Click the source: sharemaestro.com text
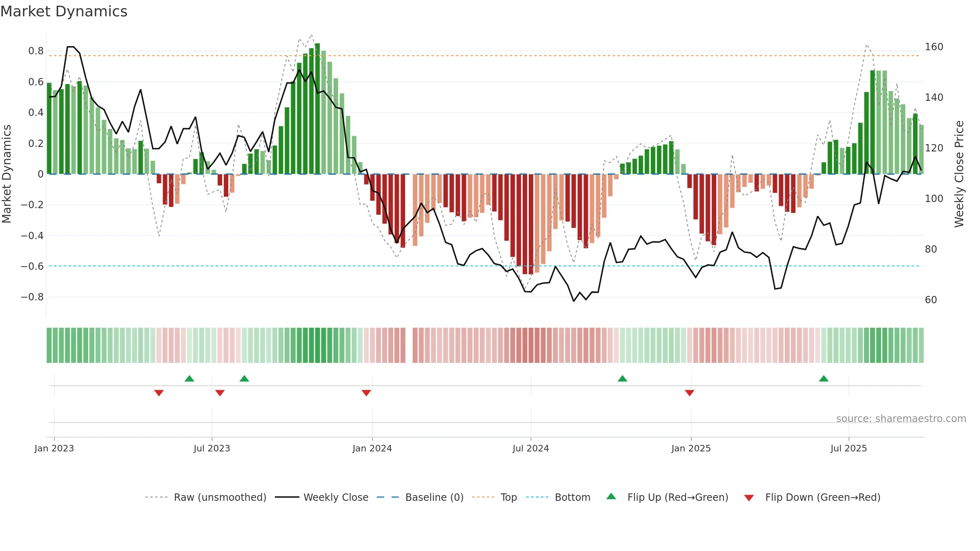This screenshot has height=551, width=980. coord(901,418)
